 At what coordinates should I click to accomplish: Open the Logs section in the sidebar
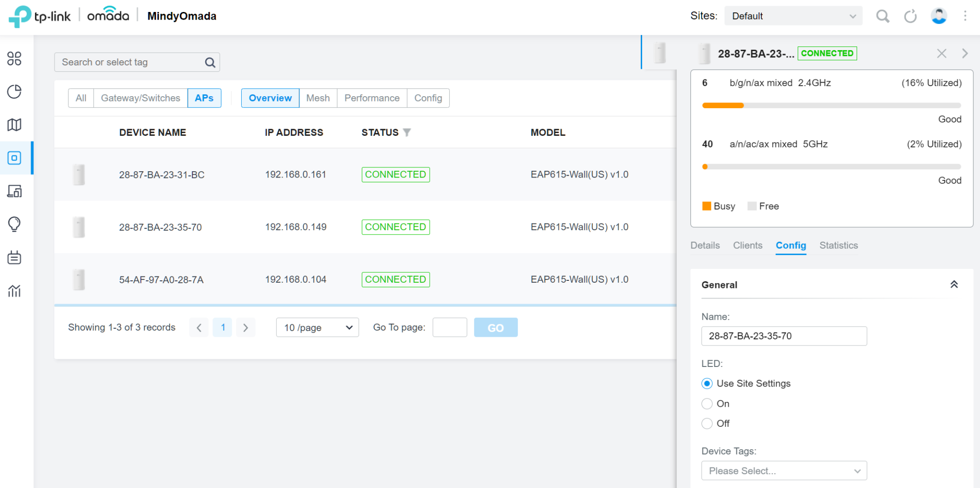tap(14, 257)
